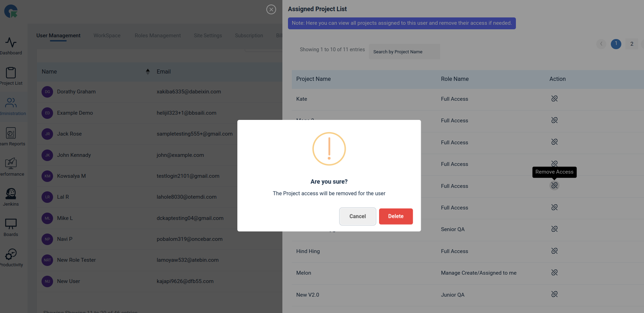Close the Assigned Project List panel
The image size is (644, 313).
tap(271, 9)
